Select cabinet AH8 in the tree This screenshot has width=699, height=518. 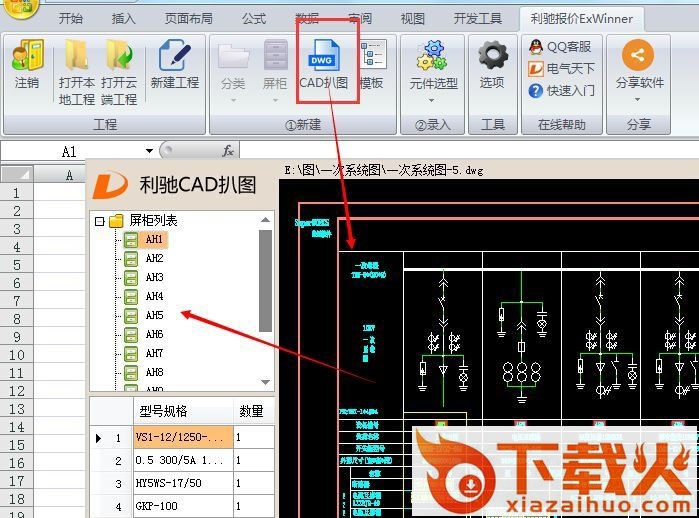click(154, 372)
